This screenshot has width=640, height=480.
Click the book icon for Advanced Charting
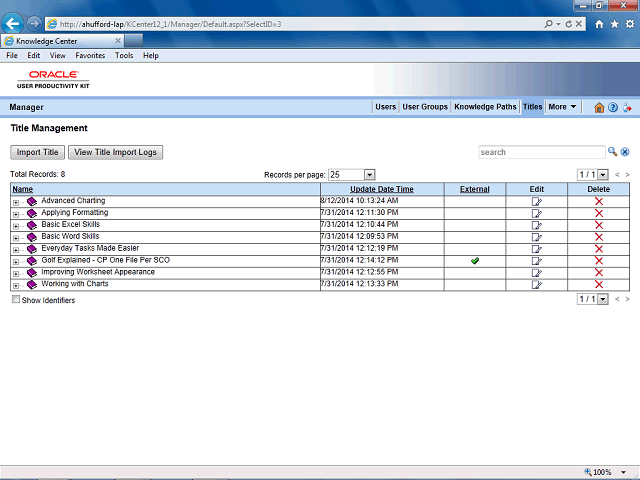32,201
